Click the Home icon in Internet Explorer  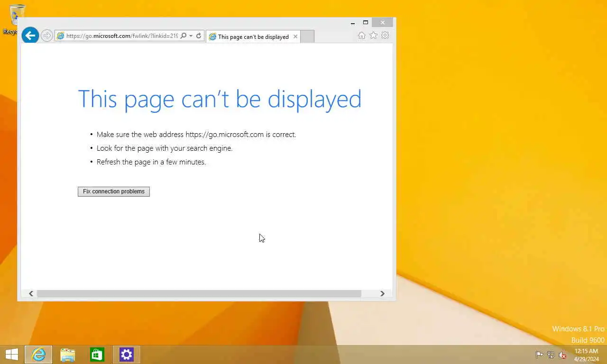(x=362, y=36)
